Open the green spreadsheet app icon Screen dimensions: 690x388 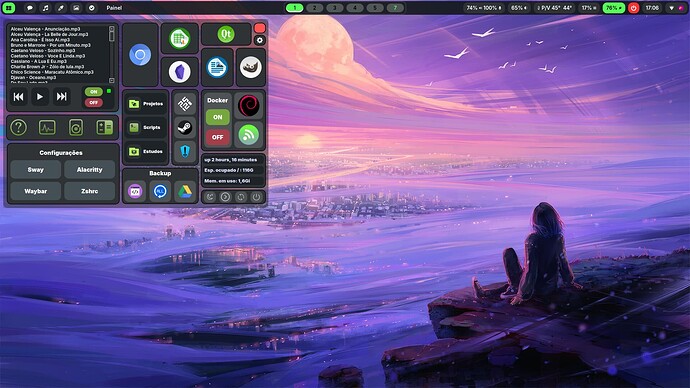click(180, 39)
